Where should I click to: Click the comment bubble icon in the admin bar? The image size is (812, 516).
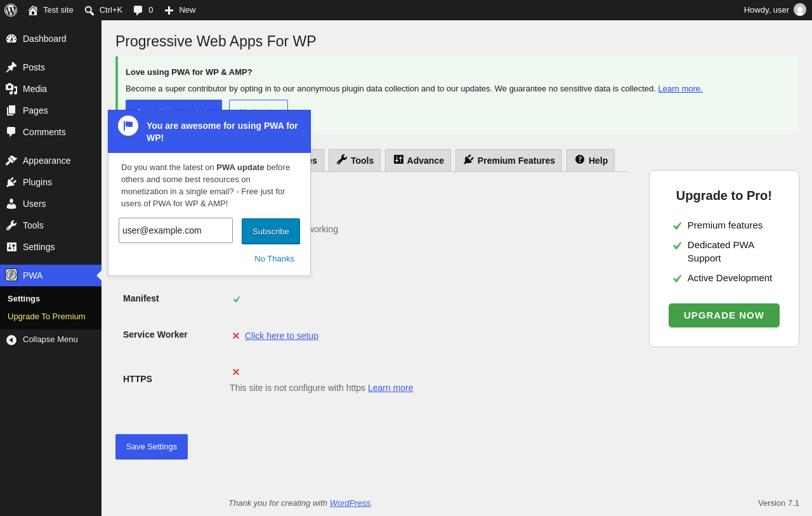tap(138, 10)
